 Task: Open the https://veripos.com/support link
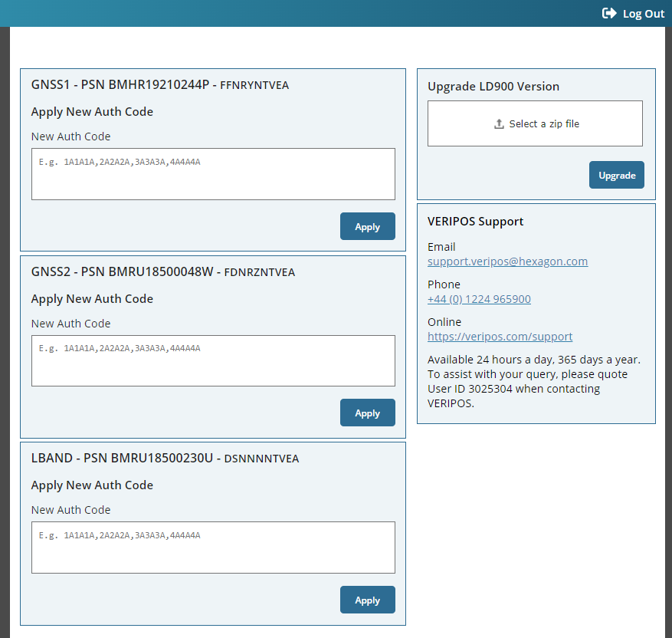pyautogui.click(x=500, y=336)
